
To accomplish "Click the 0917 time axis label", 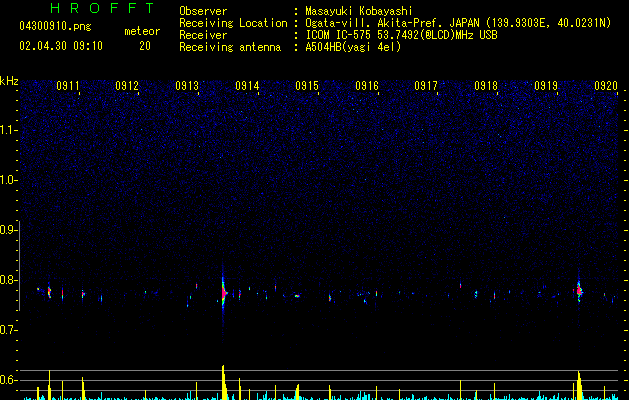I will 426,86.
